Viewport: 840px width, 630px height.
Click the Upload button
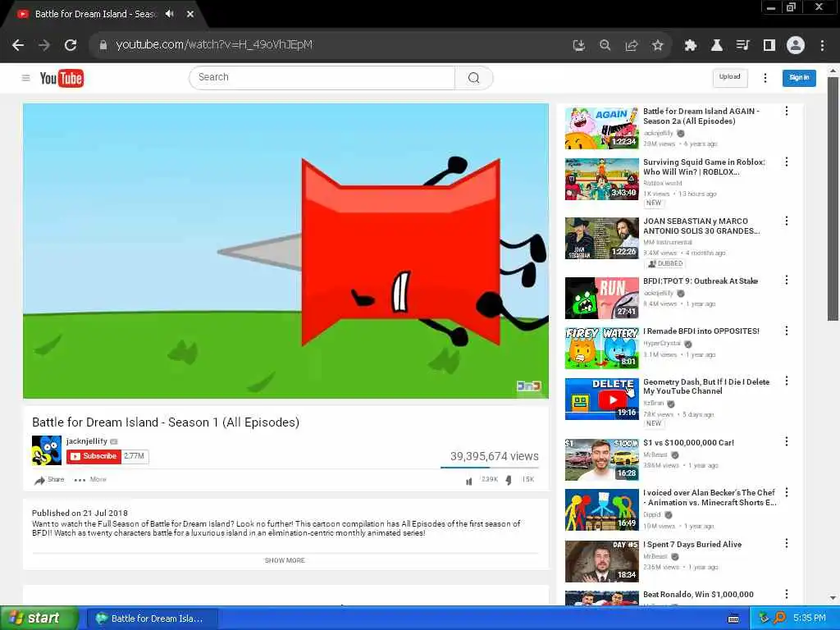(729, 77)
